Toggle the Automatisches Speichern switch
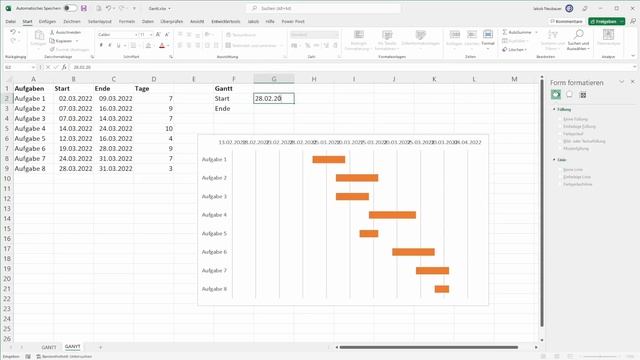 click(x=70, y=8)
